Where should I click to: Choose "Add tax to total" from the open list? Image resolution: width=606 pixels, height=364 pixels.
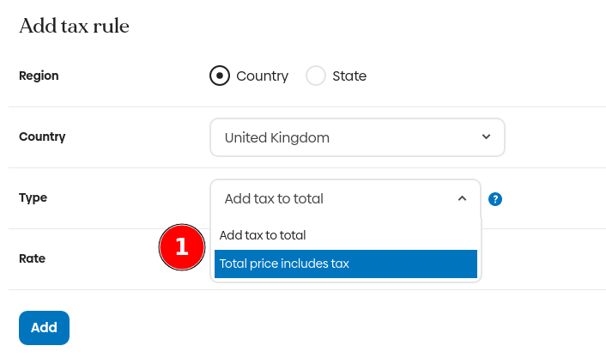[x=263, y=235]
